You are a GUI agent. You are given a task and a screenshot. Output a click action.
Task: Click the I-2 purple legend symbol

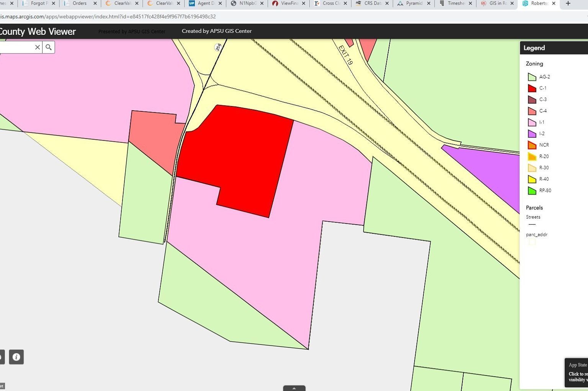(x=532, y=133)
